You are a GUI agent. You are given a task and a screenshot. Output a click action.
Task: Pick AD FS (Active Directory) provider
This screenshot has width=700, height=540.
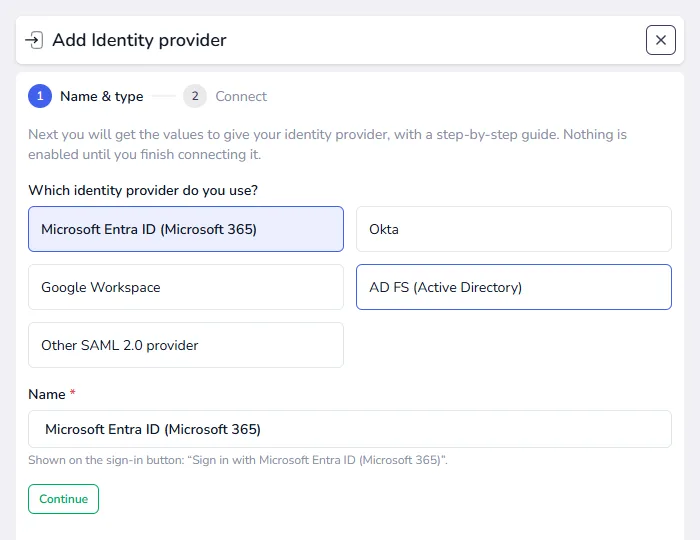pyautogui.click(x=513, y=287)
